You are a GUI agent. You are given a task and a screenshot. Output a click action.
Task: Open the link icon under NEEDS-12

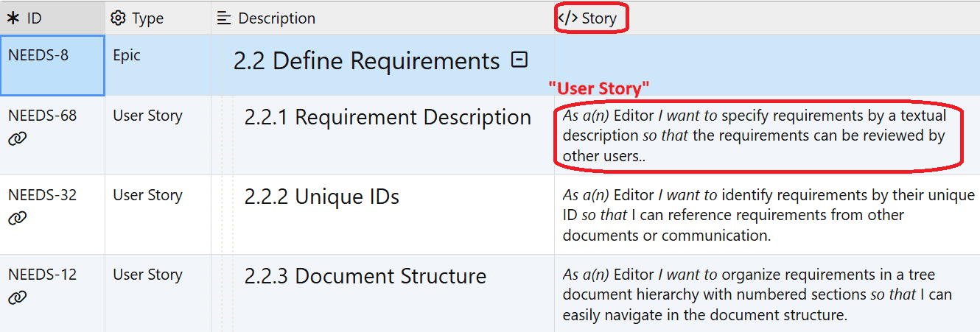17,297
